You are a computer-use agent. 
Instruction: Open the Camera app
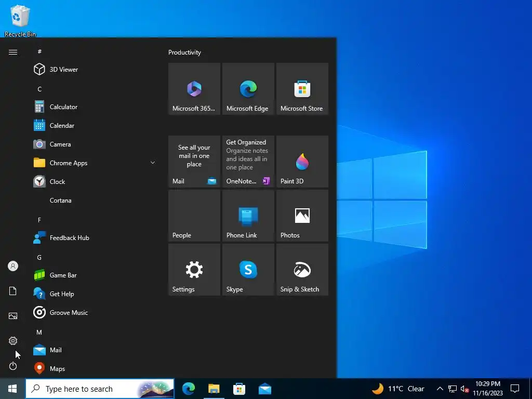point(94,144)
